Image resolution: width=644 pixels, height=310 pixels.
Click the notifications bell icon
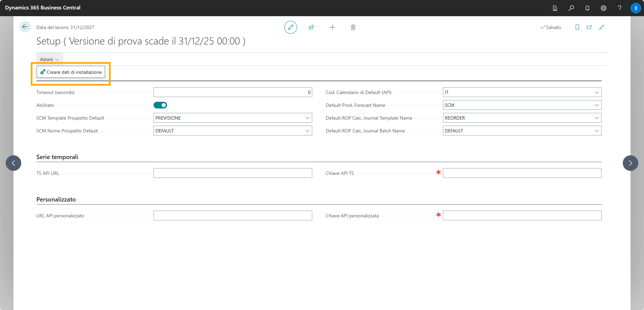coord(587,8)
